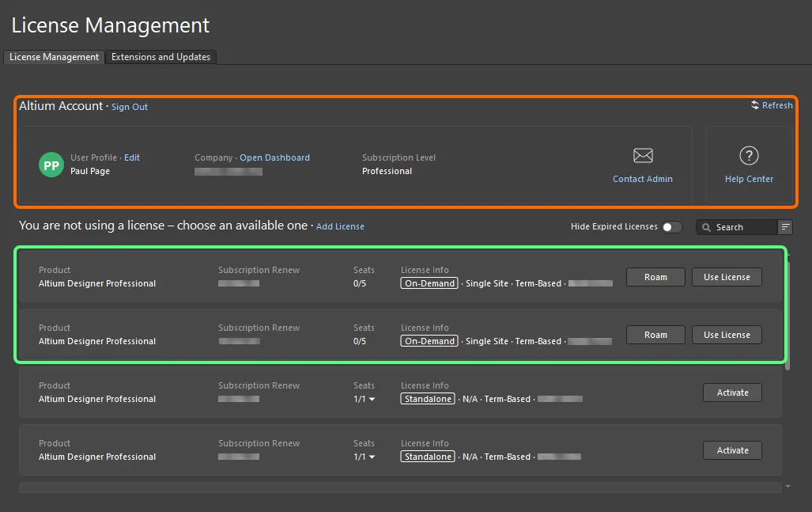Viewport: 812px width, 512px height.
Task: Open Extensions and Updates tab
Action: (x=161, y=57)
